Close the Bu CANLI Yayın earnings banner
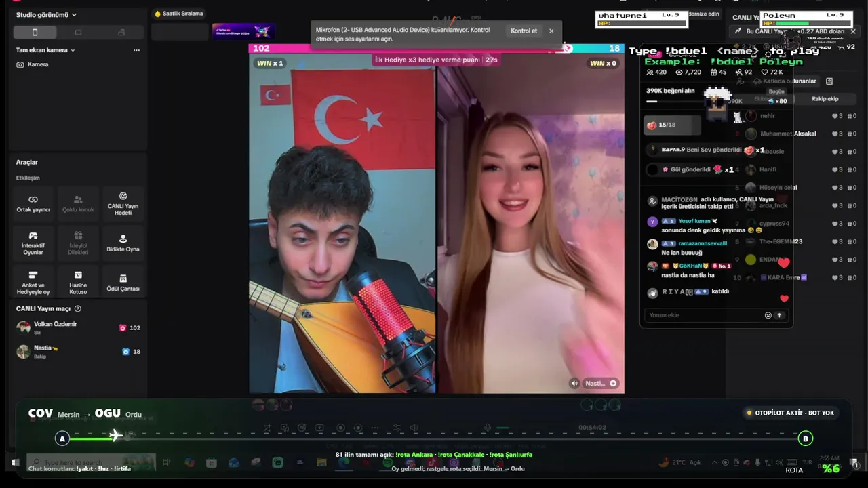Image resolution: width=868 pixels, height=488 pixels. [853, 31]
